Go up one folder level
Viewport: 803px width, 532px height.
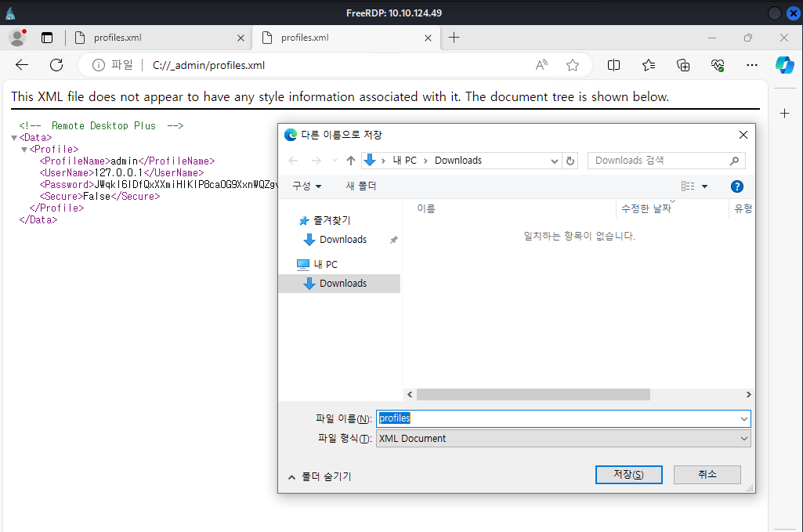tap(351, 161)
